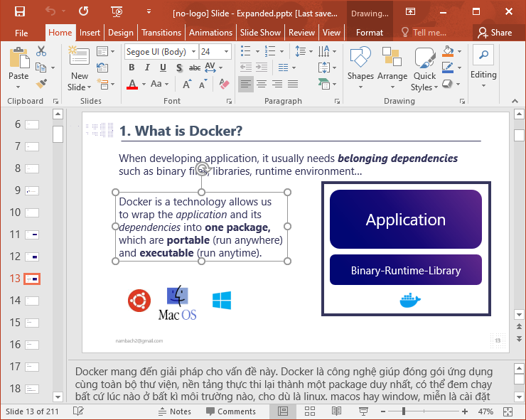Set paragraph alignment to Align Right

(x=277, y=84)
